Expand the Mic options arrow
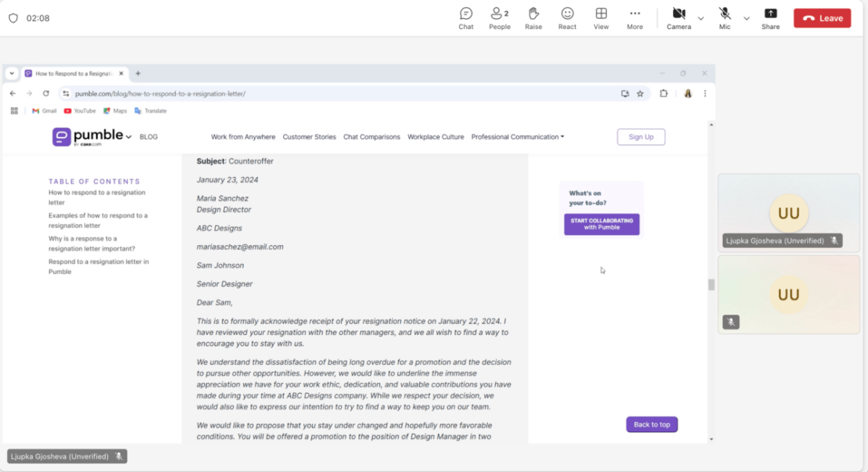 pyautogui.click(x=746, y=18)
